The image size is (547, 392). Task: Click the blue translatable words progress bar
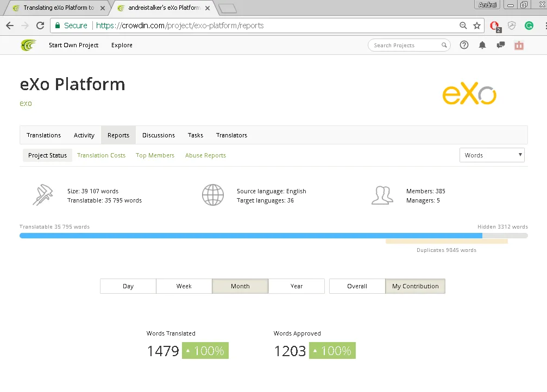point(251,236)
